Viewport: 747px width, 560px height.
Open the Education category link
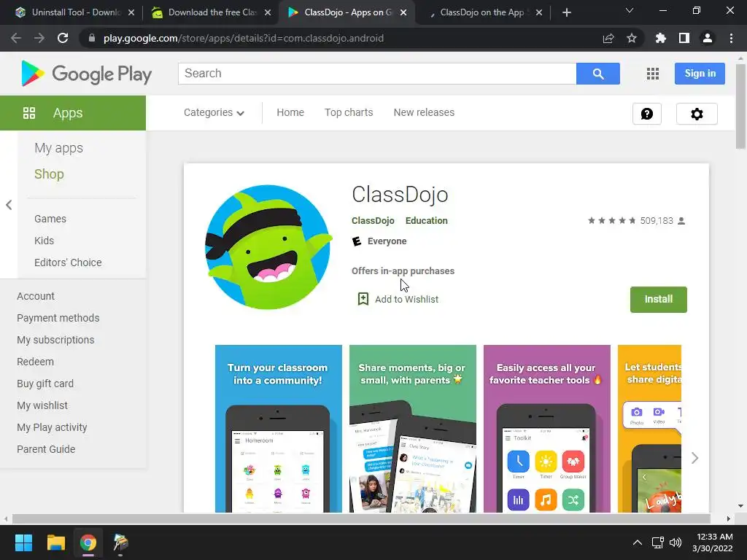tap(426, 220)
